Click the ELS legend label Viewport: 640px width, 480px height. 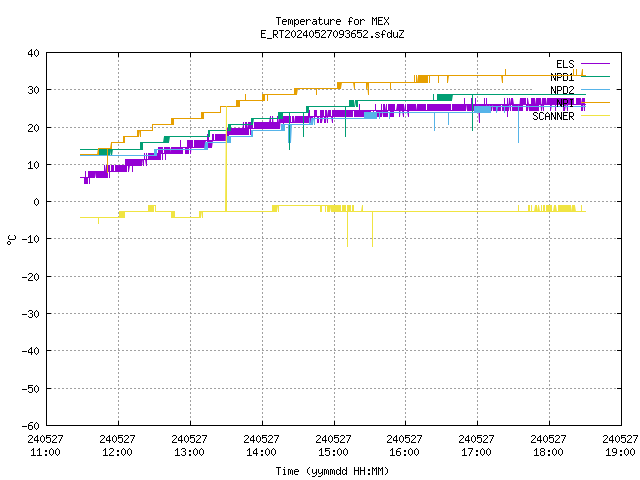[x=565, y=64]
